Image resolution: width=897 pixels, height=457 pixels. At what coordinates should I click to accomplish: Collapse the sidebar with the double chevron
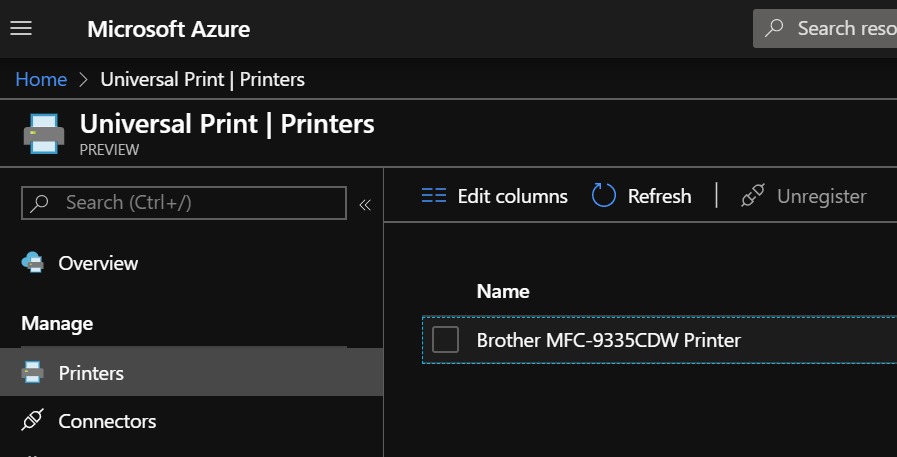click(x=365, y=204)
